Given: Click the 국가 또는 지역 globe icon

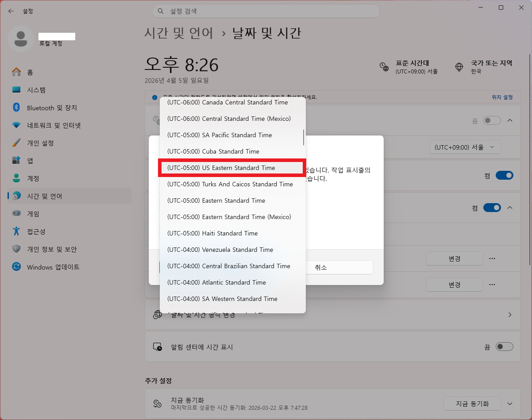Looking at the screenshot, I should coord(459,67).
